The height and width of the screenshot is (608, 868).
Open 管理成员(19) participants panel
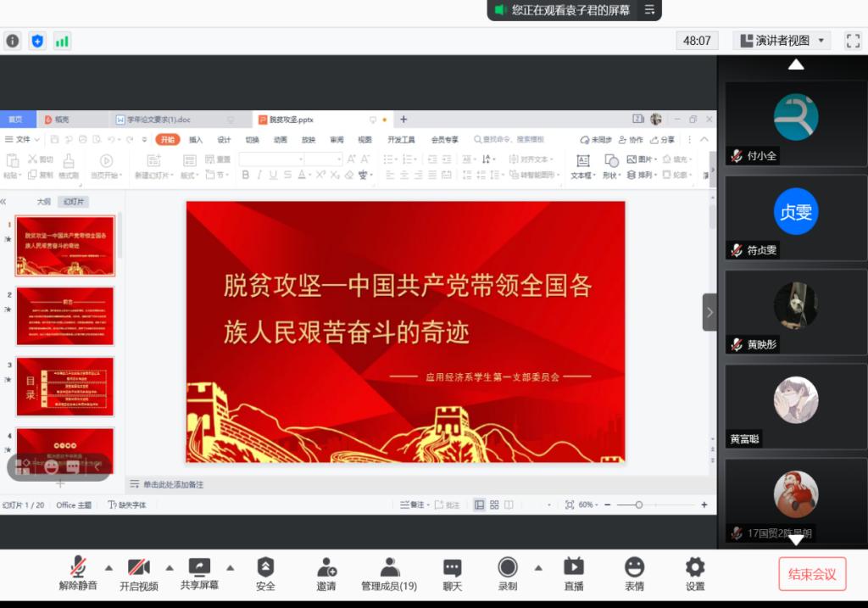pos(389,567)
